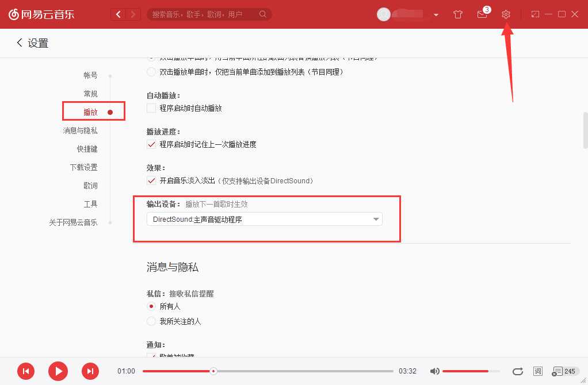The height and width of the screenshot is (385, 588).
Task: Open the settings gear icon
Action: pyautogui.click(x=506, y=14)
